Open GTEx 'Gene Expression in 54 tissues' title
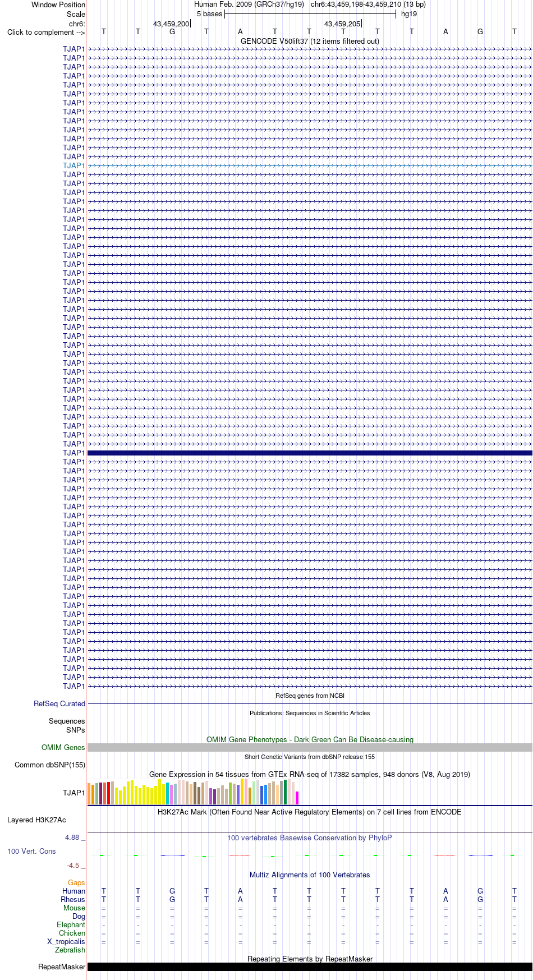Viewport: 533px width, 980px height. [x=310, y=774]
